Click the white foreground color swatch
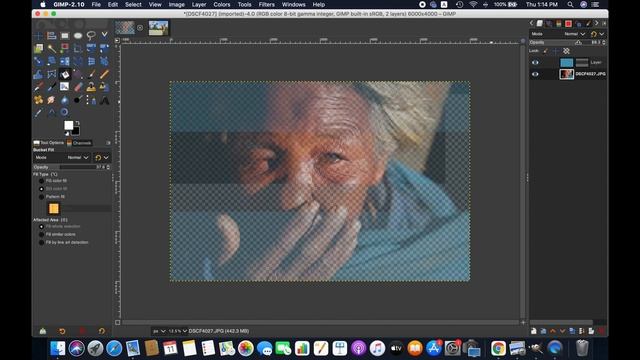 [69, 125]
